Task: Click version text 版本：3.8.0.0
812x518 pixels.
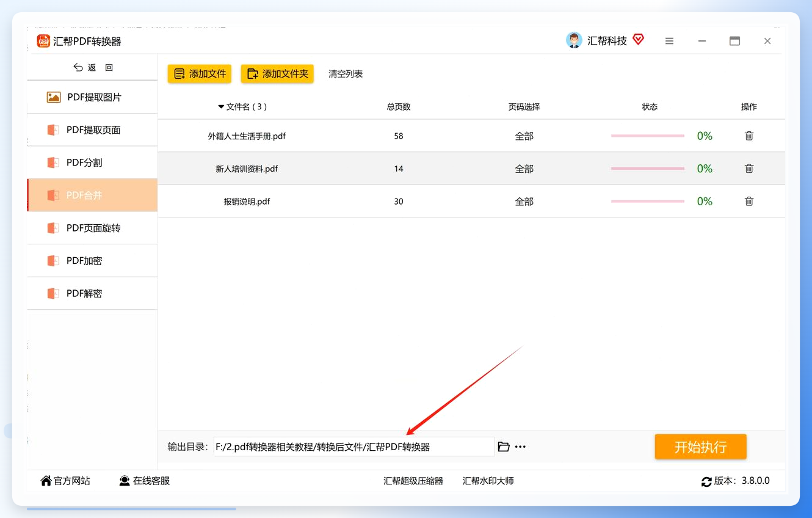Action: (742, 481)
